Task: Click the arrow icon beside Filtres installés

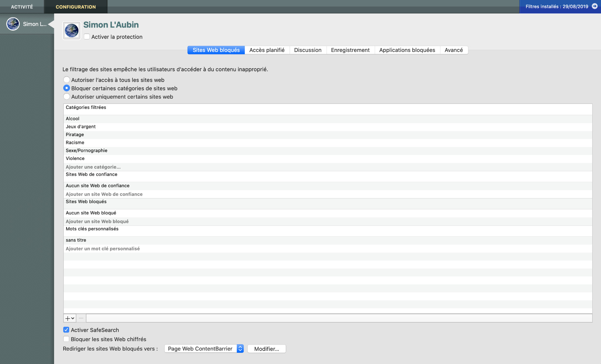Action: click(x=594, y=6)
